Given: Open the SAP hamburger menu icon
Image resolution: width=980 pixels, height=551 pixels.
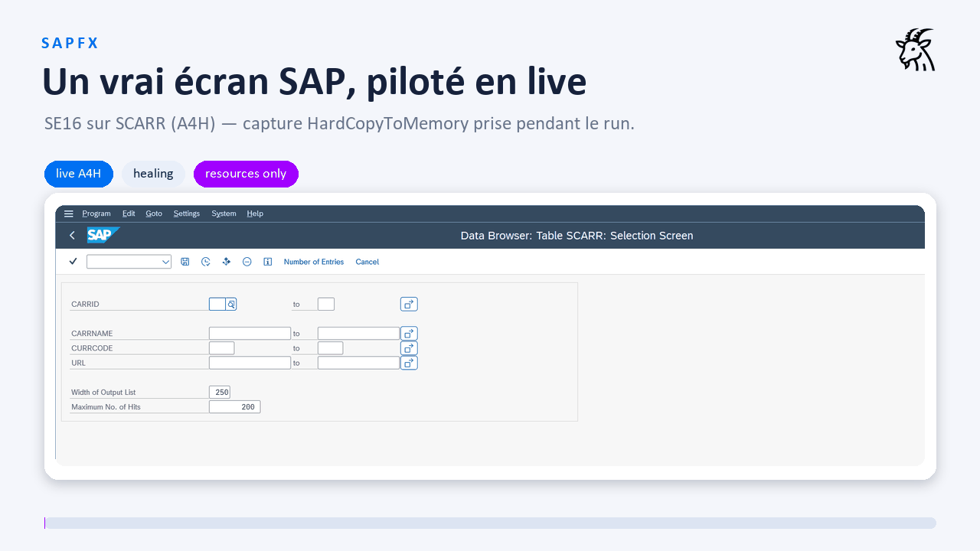Looking at the screenshot, I should (x=69, y=214).
